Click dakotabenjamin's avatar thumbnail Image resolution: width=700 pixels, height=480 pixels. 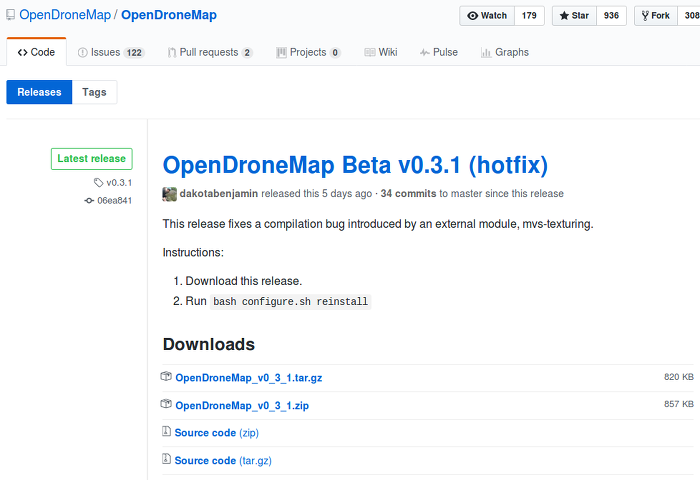click(x=170, y=194)
